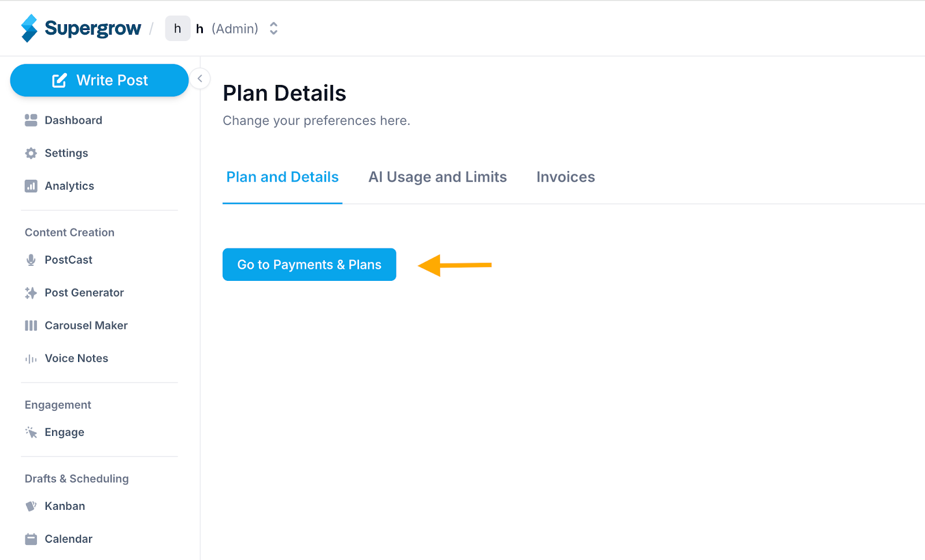Image resolution: width=925 pixels, height=560 pixels.
Task: Select the Plan and Details tab
Action: (x=282, y=177)
